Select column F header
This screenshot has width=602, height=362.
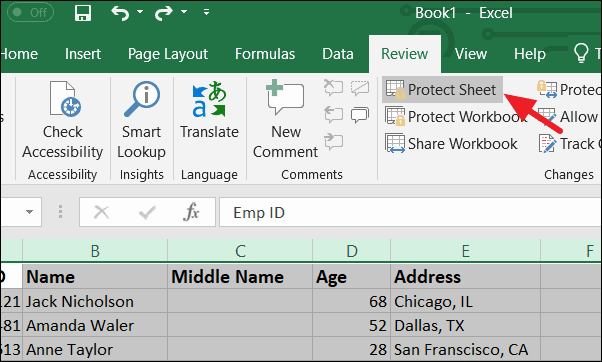pos(571,251)
